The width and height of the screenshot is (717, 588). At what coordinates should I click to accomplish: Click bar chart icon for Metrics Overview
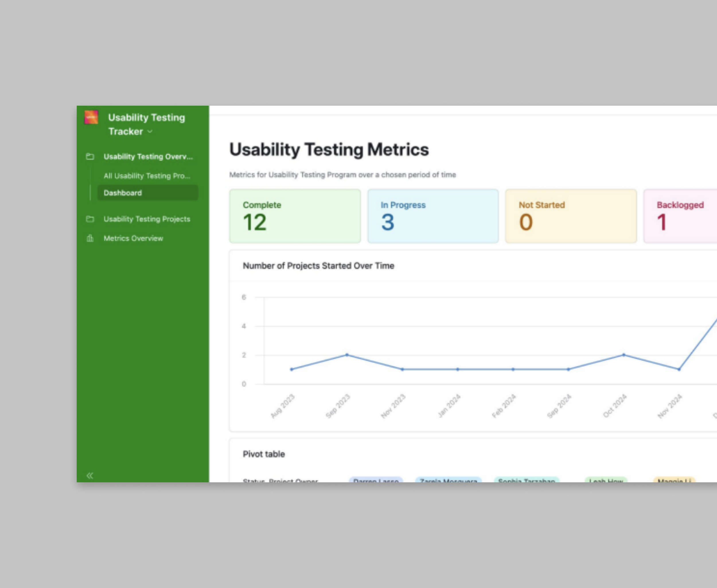pos(90,238)
